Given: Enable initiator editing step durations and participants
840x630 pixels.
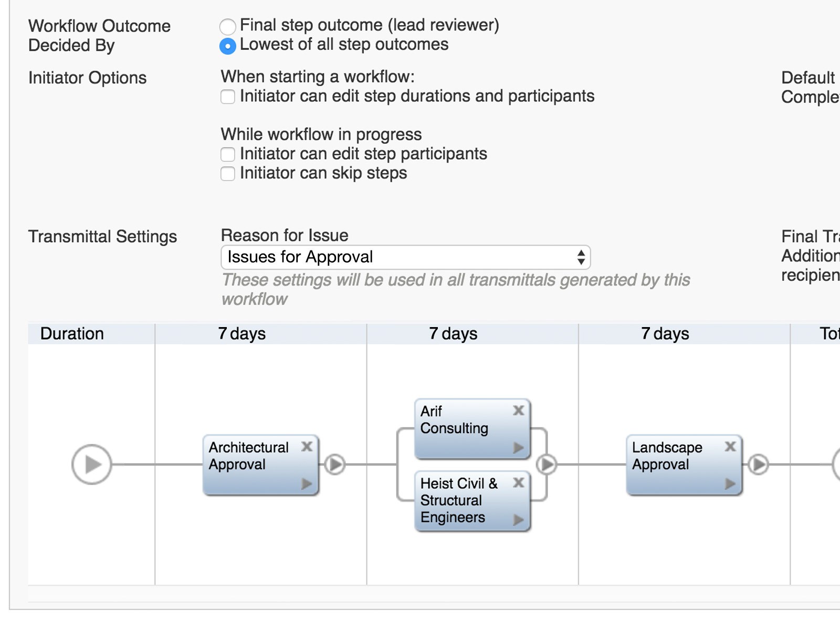Looking at the screenshot, I should [228, 97].
